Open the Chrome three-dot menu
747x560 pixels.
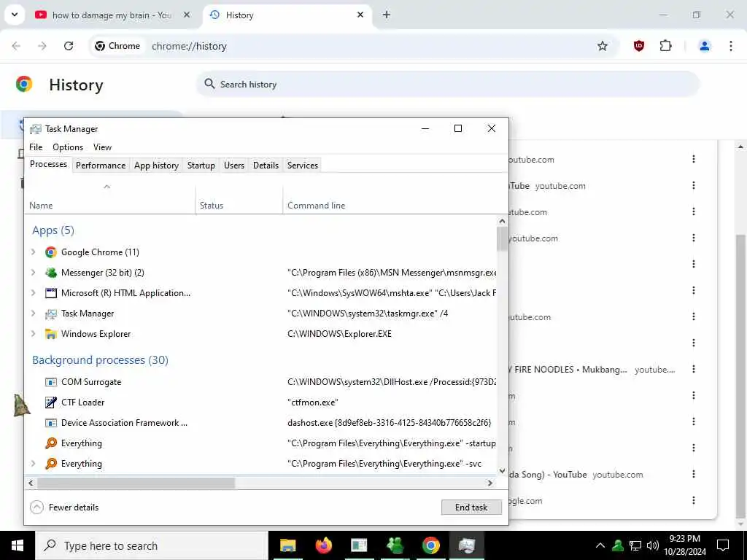coord(731,46)
